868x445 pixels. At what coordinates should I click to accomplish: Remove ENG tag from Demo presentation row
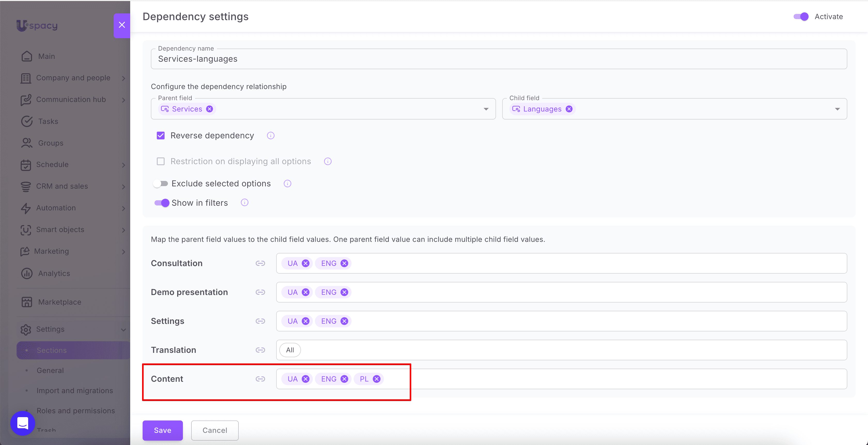[x=344, y=292]
